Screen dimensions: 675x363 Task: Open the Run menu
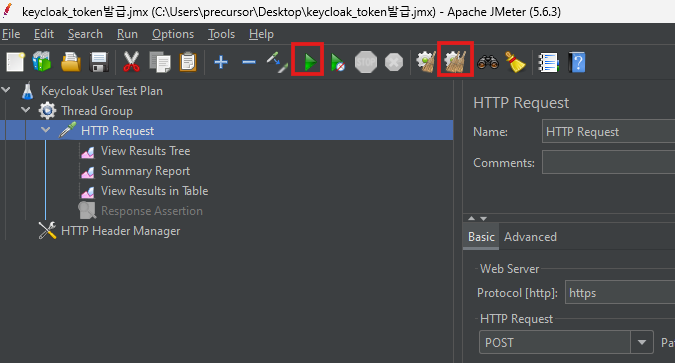click(x=127, y=34)
